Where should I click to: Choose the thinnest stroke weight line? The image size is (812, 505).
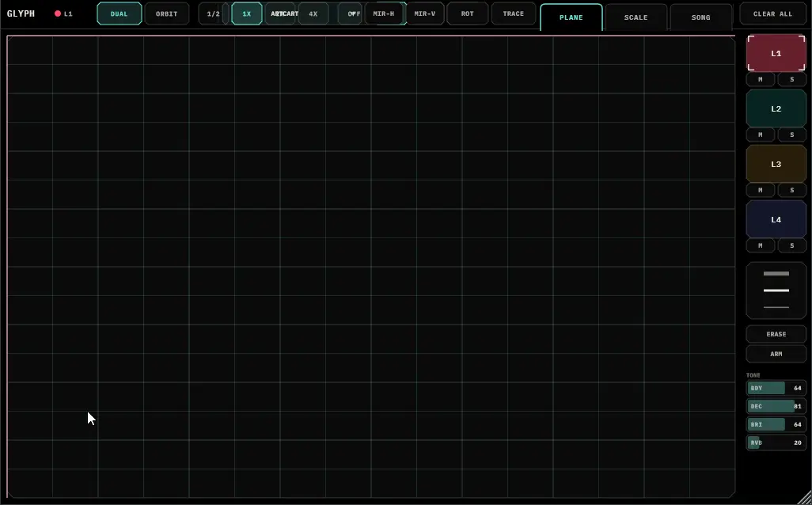click(x=776, y=307)
